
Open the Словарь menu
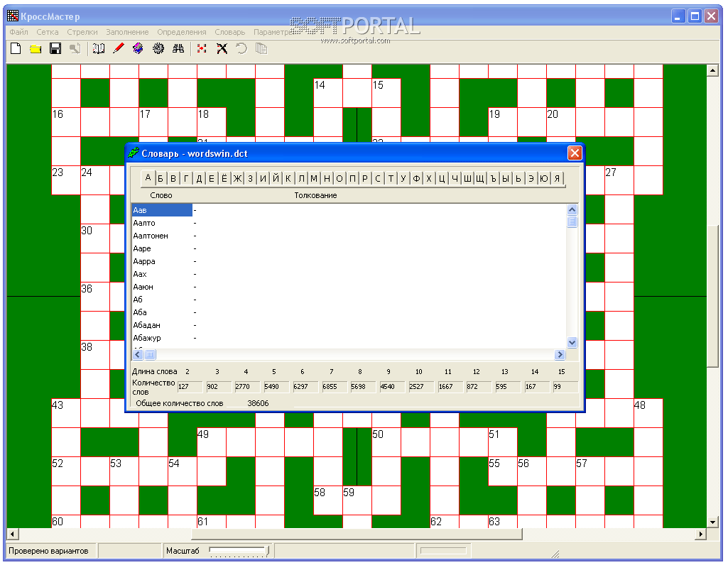coord(230,32)
